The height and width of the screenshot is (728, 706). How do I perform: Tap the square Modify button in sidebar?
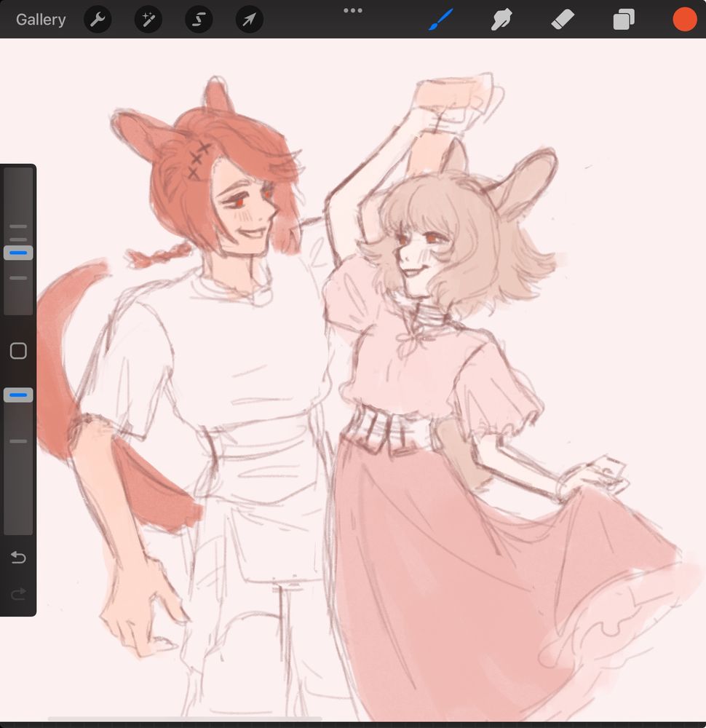click(18, 351)
